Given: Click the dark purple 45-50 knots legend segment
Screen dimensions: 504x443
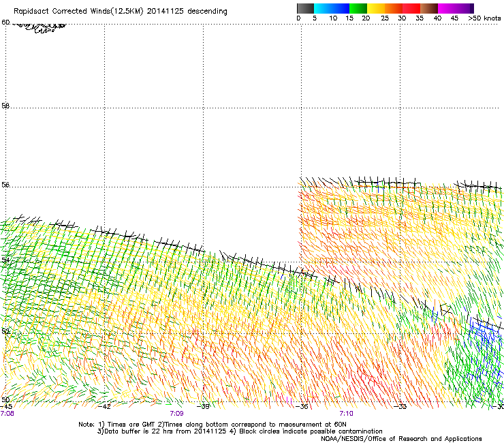Looking at the screenshot, I should 464,8.
